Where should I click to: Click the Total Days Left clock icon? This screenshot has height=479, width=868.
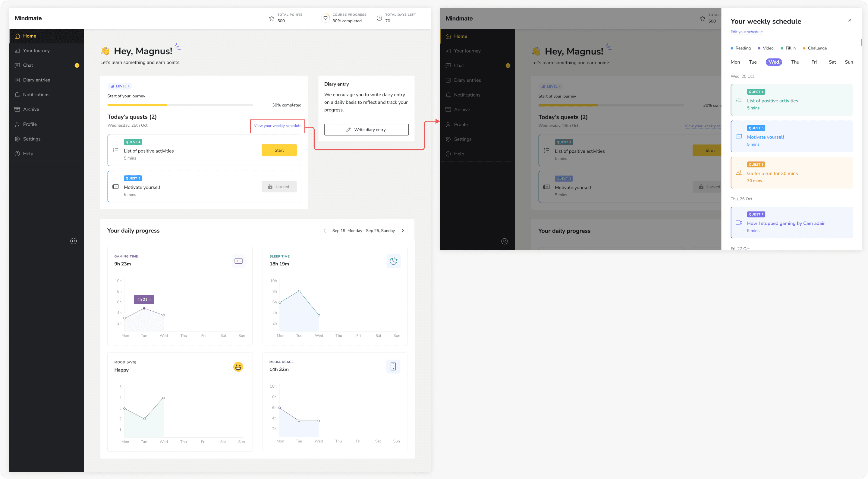379,18
